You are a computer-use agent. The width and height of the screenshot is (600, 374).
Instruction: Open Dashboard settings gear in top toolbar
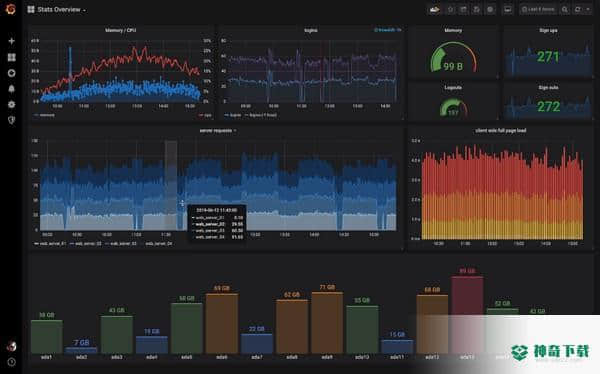point(490,9)
